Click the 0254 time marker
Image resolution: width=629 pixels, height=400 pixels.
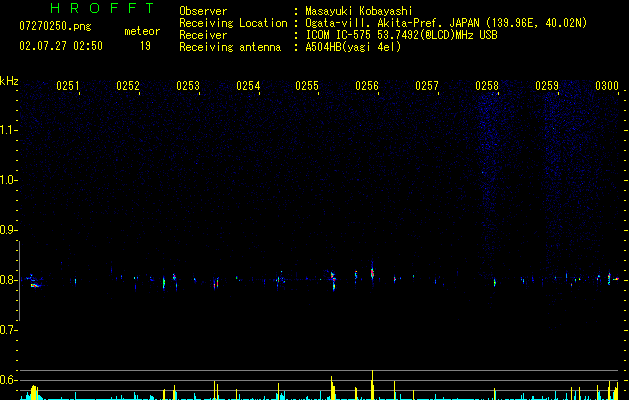[248, 85]
